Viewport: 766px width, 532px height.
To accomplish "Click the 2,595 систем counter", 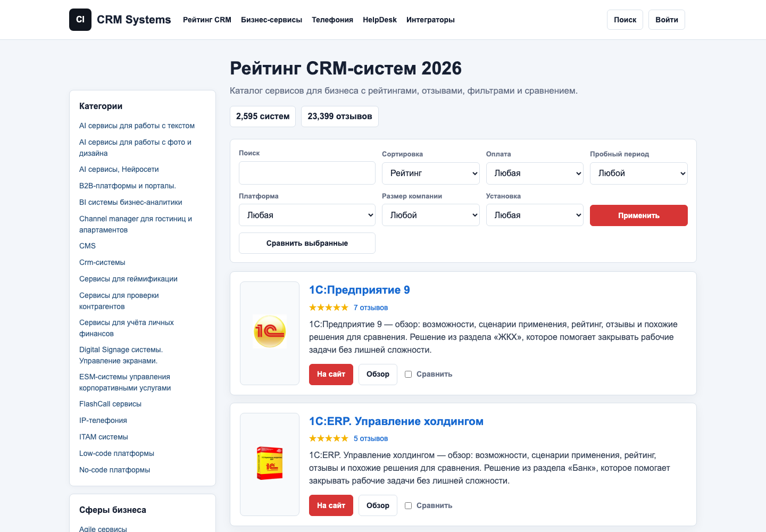I will point(263,117).
